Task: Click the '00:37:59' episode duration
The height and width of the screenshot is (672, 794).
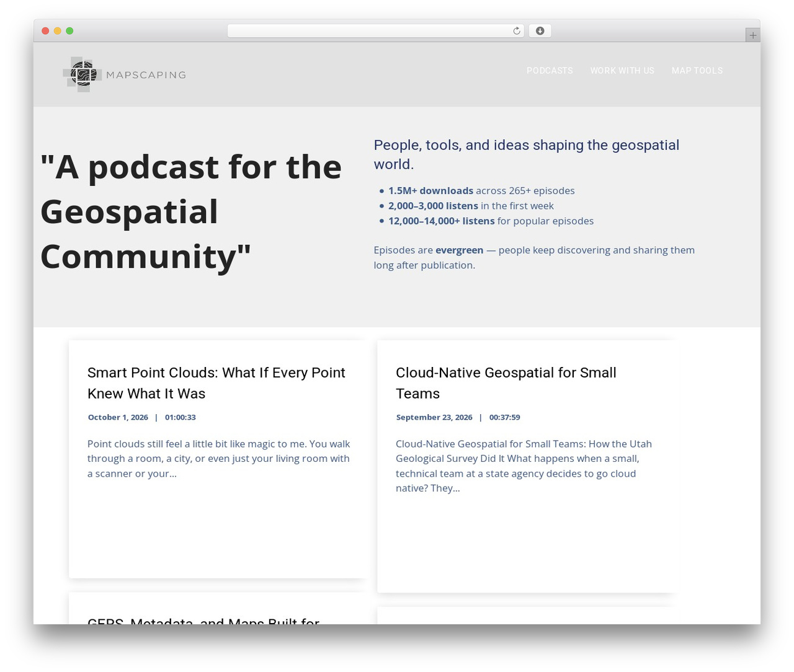Action: [505, 417]
